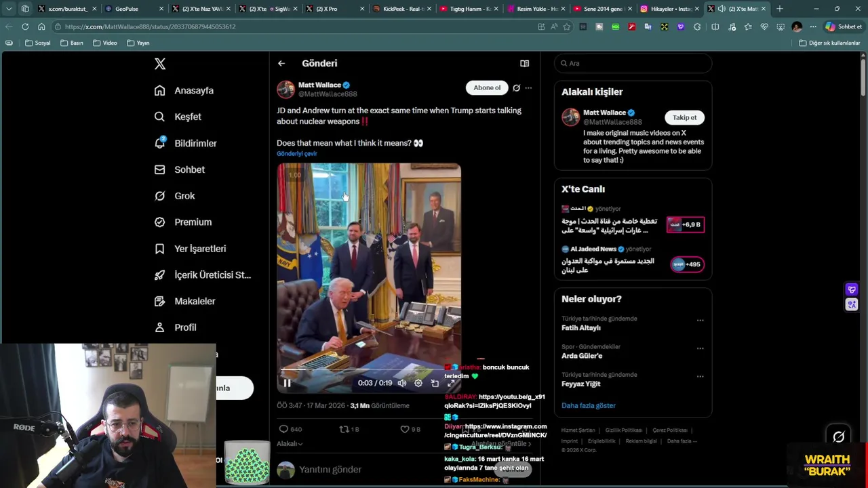868x488 pixels.
Task: Pause the video
Action: tap(287, 383)
